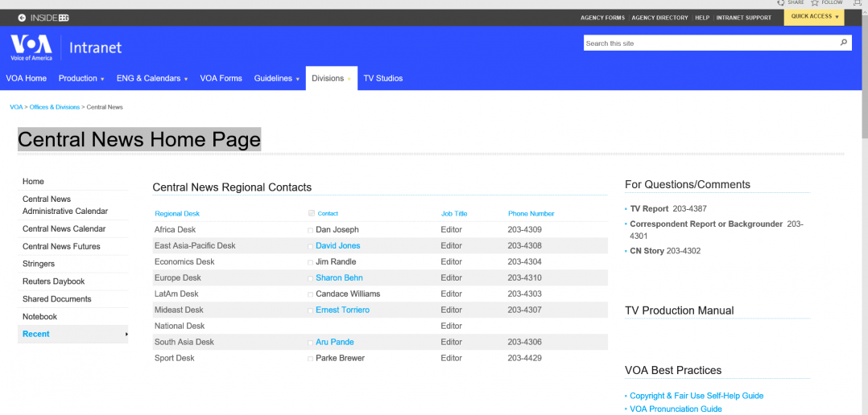Expand the Recent sidebar item arrow
Screen dimensions: 868x415
(x=126, y=335)
